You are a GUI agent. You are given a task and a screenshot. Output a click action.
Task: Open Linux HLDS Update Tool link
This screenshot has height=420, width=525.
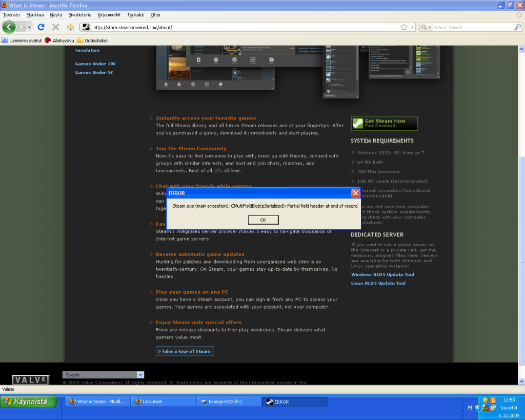coord(378,284)
